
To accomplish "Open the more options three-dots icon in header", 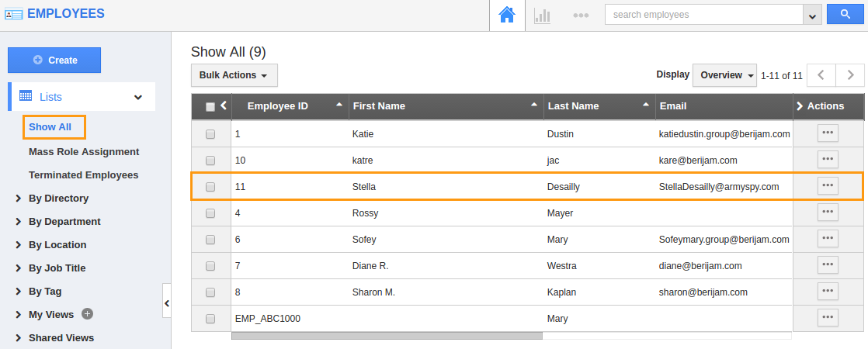I will tap(581, 16).
